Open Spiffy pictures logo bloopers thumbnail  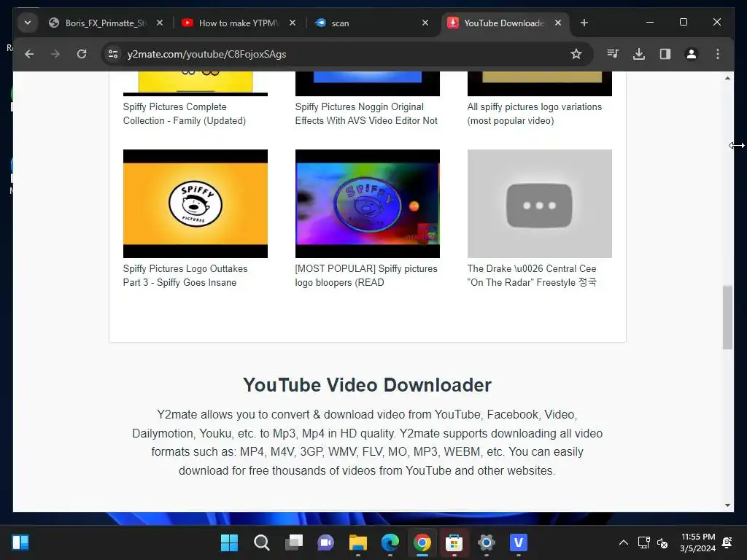368,204
